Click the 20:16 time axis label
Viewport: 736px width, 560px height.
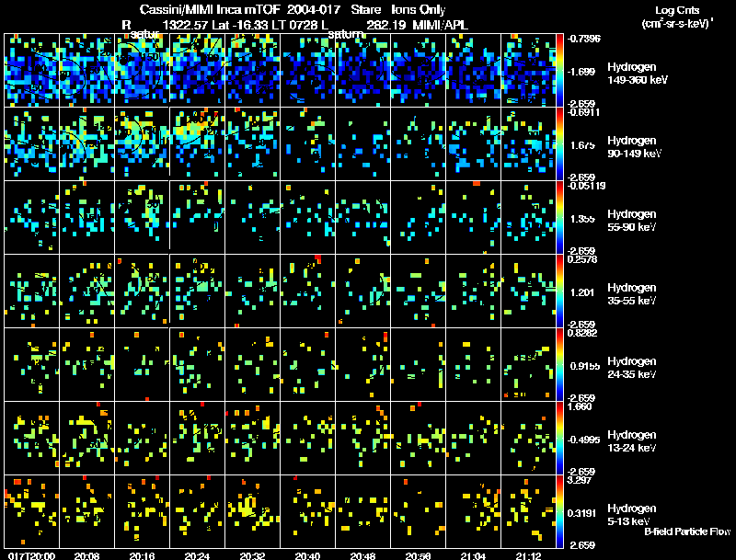coord(143,555)
